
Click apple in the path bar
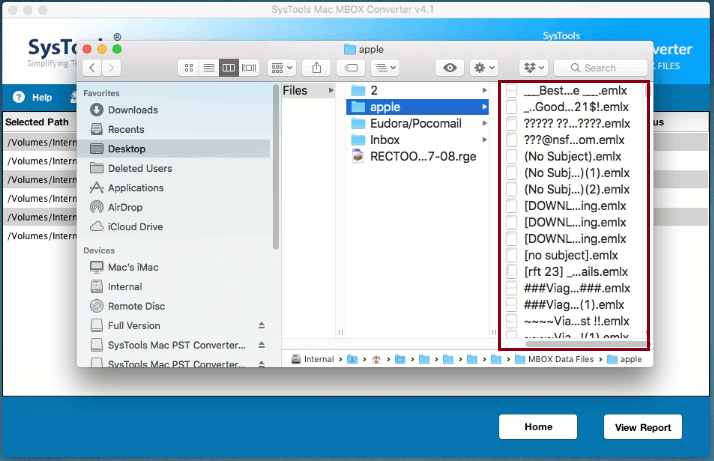pyautogui.click(x=625, y=359)
